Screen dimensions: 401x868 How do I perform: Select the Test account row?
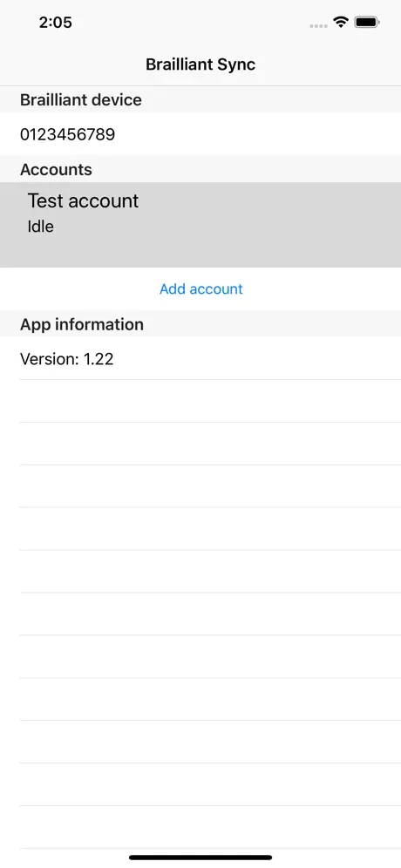200,225
